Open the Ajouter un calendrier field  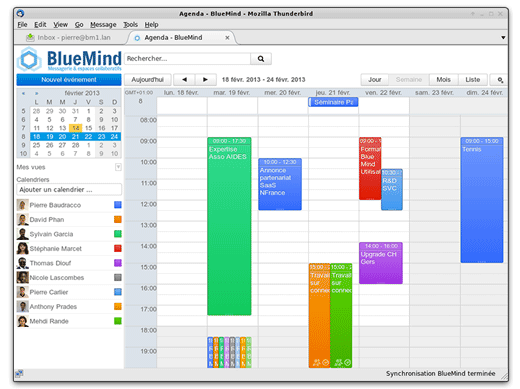click(x=69, y=189)
